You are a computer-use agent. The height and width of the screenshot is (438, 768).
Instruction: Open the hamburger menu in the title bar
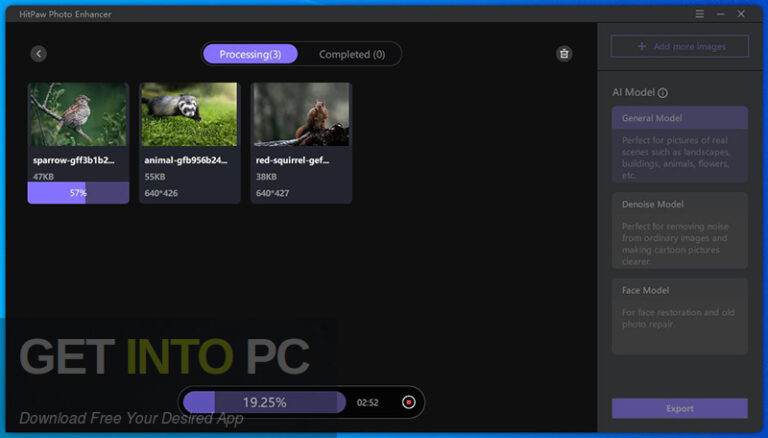click(x=700, y=14)
